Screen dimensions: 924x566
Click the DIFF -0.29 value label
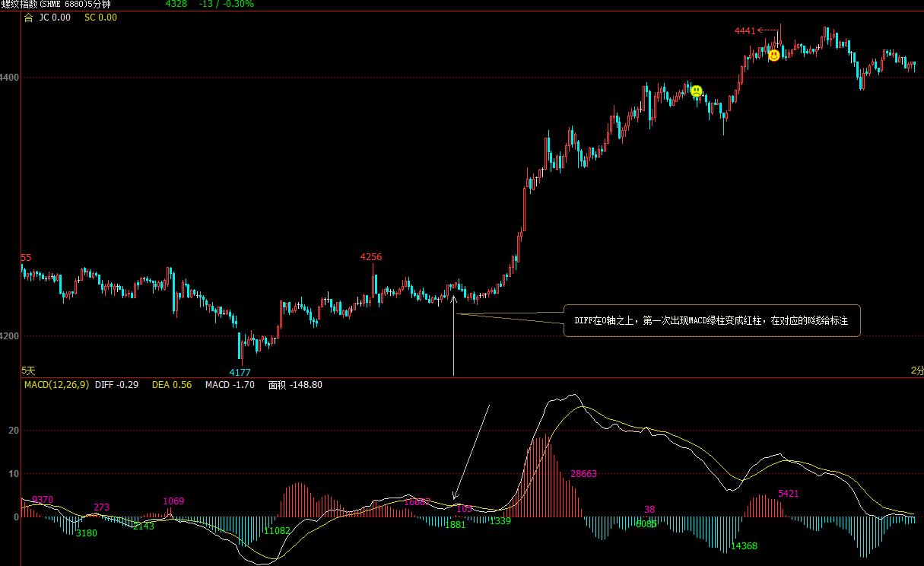(x=116, y=385)
